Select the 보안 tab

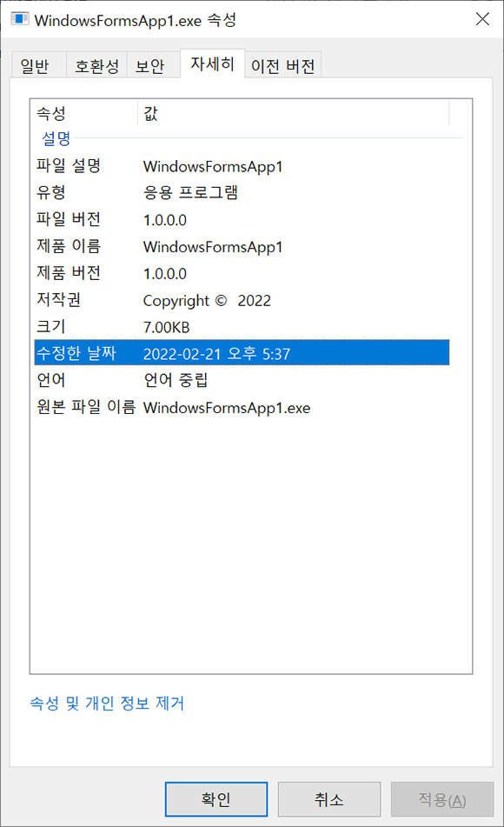point(150,66)
